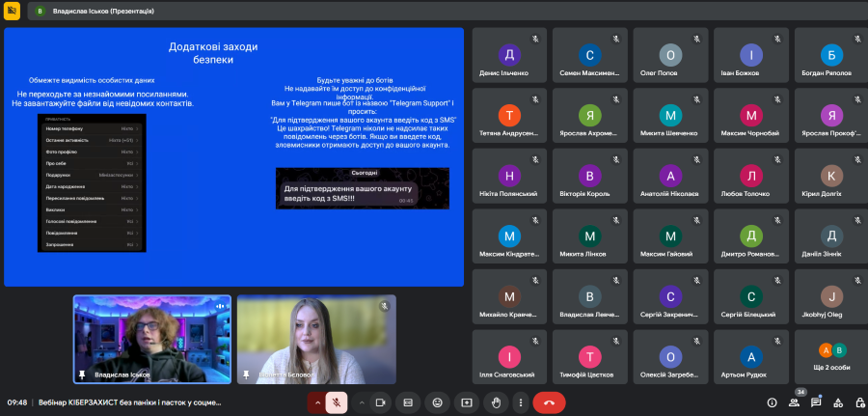Click the Максим Гайовий avatar

[x=670, y=236]
